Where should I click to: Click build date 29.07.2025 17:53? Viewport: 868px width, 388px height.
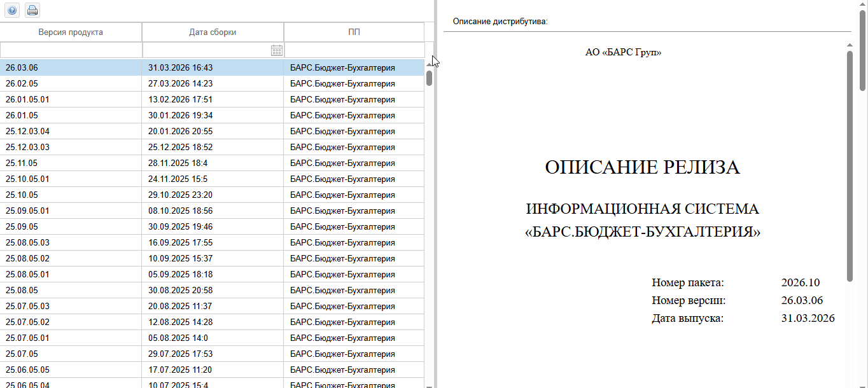click(180, 354)
